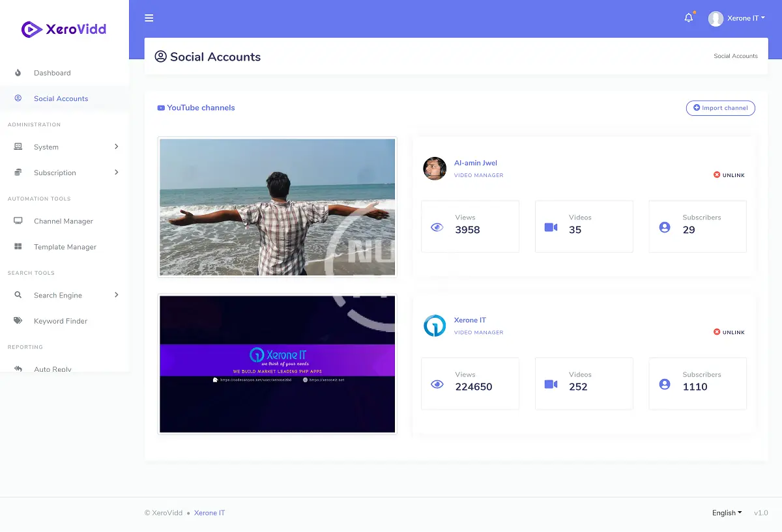This screenshot has height=532, width=782.
Task: Click the Keyword Finder tags icon
Action: pos(18,321)
